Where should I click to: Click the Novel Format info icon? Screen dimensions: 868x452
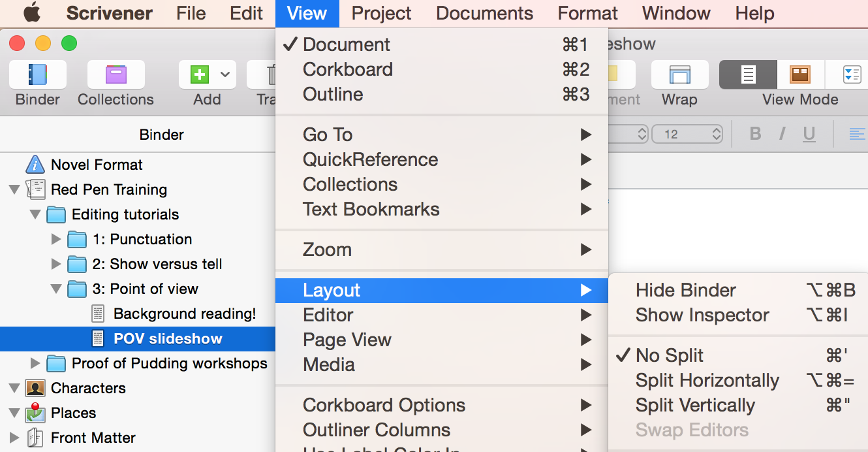coord(35,165)
